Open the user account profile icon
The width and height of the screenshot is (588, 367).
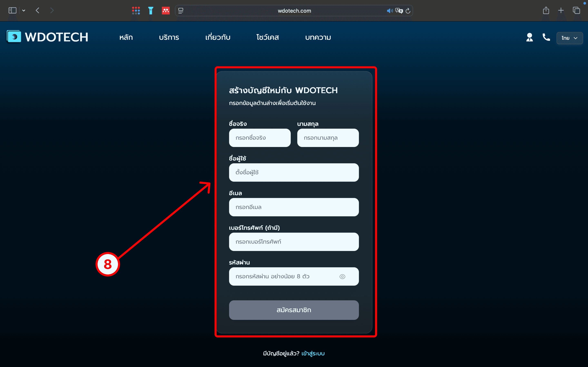click(529, 37)
